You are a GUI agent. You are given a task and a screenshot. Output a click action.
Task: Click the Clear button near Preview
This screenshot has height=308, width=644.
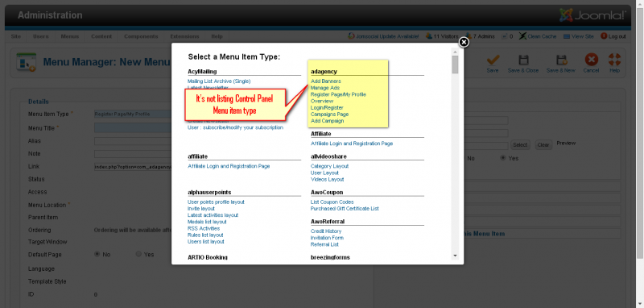pyautogui.click(x=543, y=145)
